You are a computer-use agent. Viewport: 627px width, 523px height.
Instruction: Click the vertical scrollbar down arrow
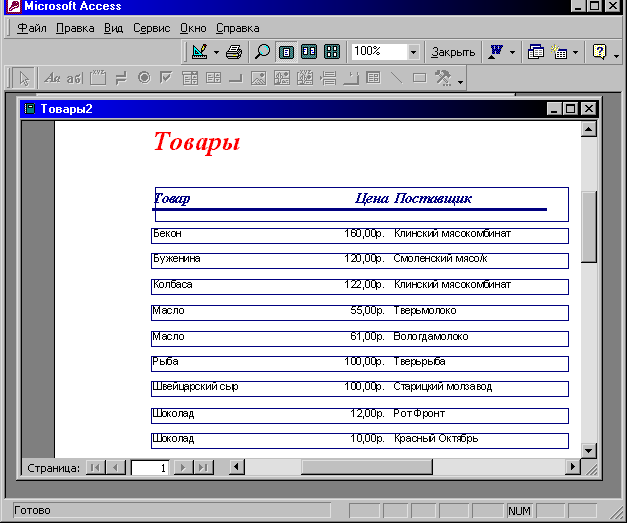point(588,451)
